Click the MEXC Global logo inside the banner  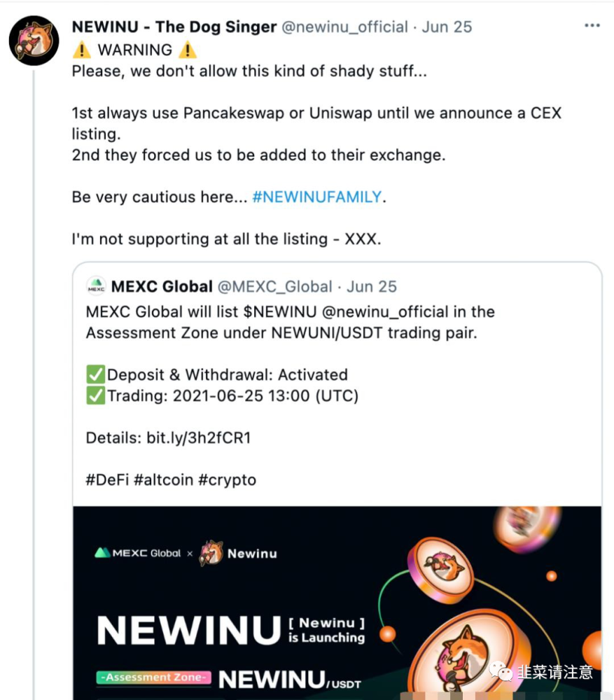click(x=138, y=553)
